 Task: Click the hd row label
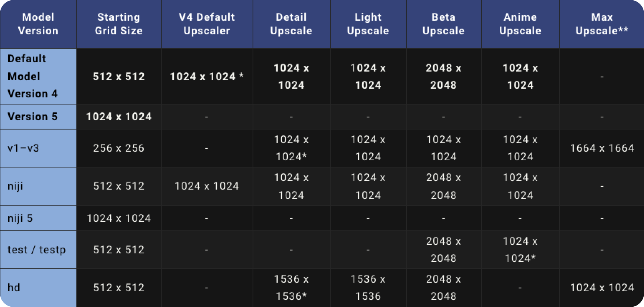point(38,288)
